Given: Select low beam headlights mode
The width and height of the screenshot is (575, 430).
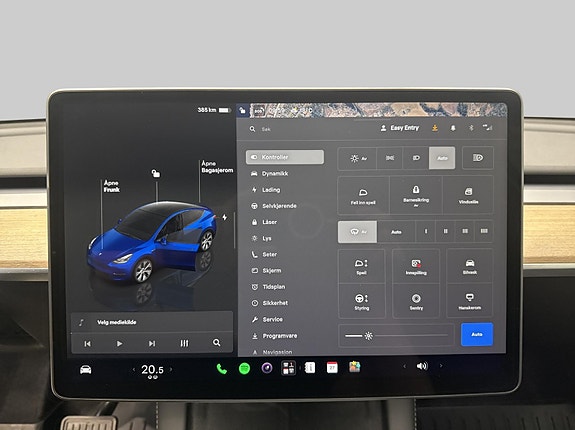Looking at the screenshot, I should point(416,158).
